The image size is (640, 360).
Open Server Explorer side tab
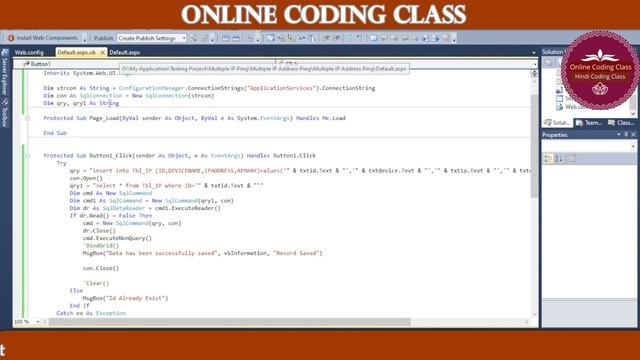tap(5, 72)
